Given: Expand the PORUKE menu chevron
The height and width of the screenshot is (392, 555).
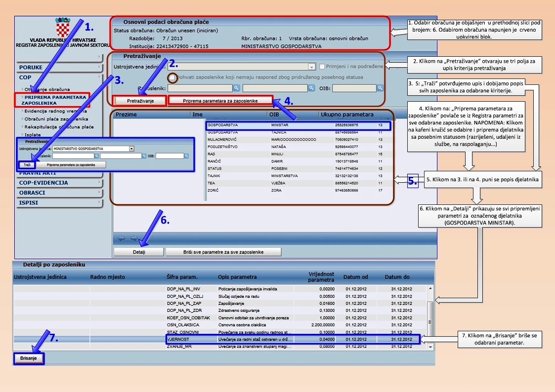Looking at the screenshot, I should pyautogui.click(x=99, y=67).
